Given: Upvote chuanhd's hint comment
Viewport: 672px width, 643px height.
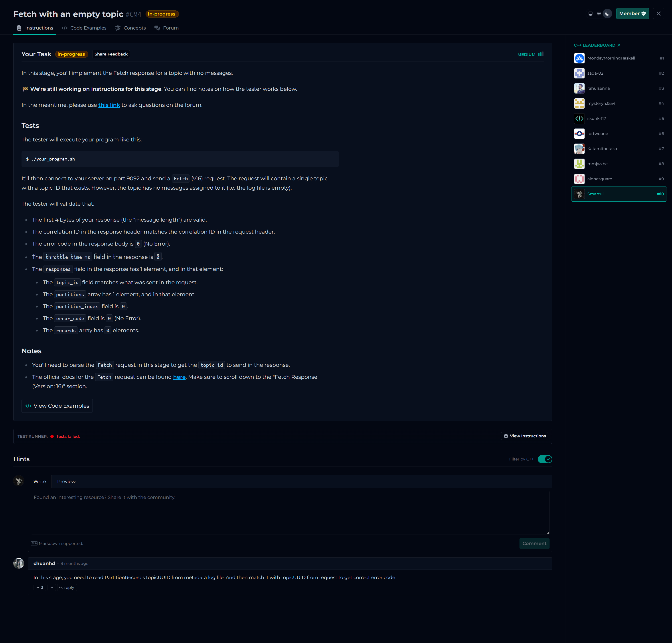Looking at the screenshot, I should (40, 587).
